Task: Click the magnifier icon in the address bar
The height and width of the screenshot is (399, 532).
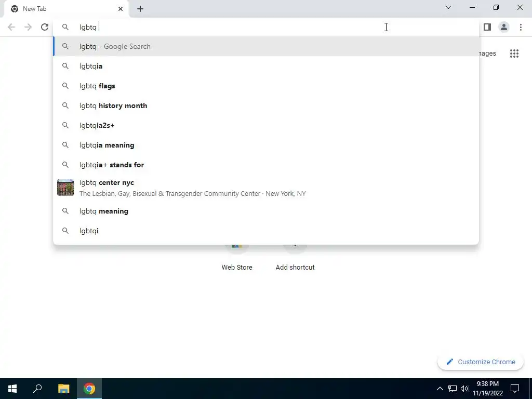Action: 65,27
